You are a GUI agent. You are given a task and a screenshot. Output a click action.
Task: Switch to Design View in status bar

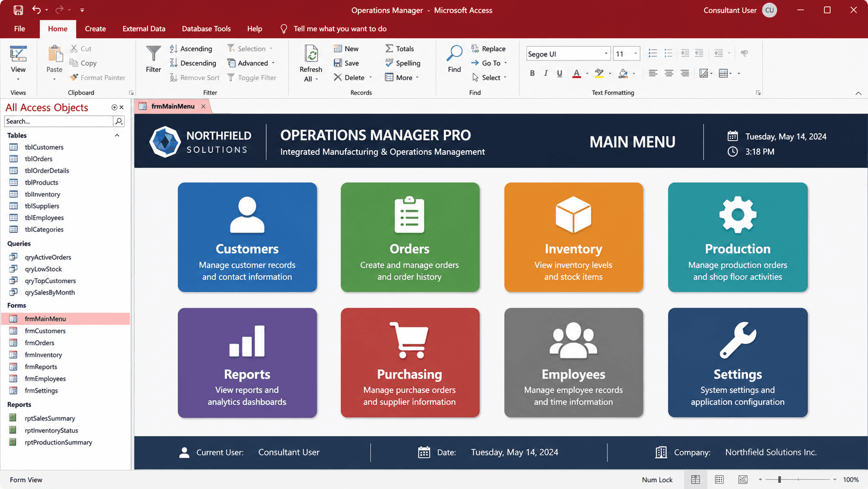743,480
